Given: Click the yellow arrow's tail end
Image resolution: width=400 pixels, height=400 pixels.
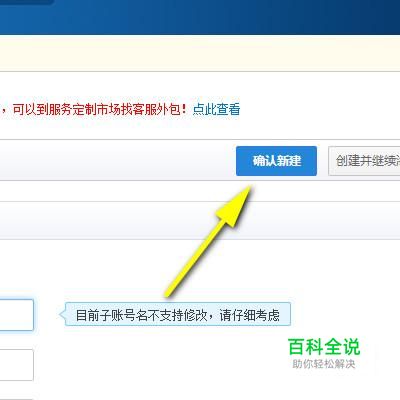Looking at the screenshot, I should click(x=170, y=292).
